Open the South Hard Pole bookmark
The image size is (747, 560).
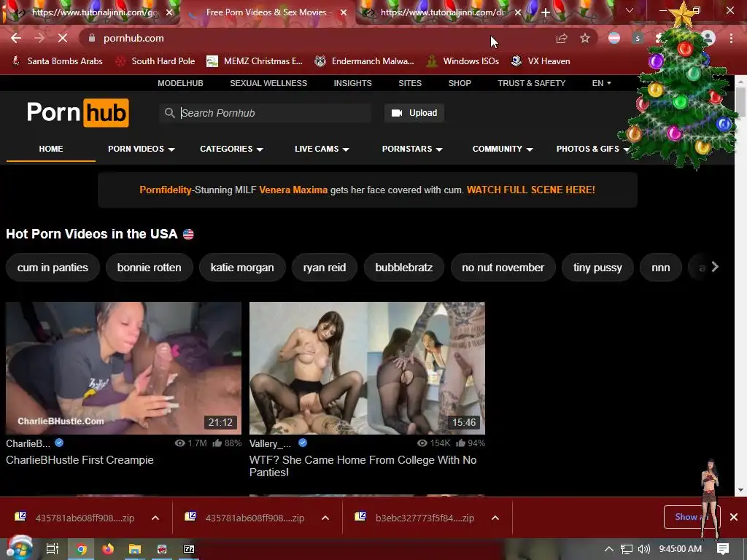tap(156, 61)
